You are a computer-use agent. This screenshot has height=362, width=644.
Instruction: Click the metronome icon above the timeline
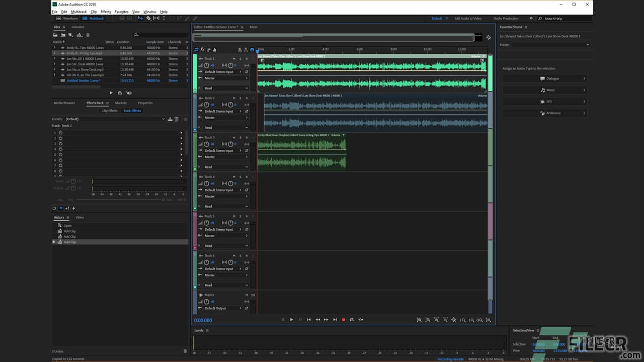coord(239,50)
